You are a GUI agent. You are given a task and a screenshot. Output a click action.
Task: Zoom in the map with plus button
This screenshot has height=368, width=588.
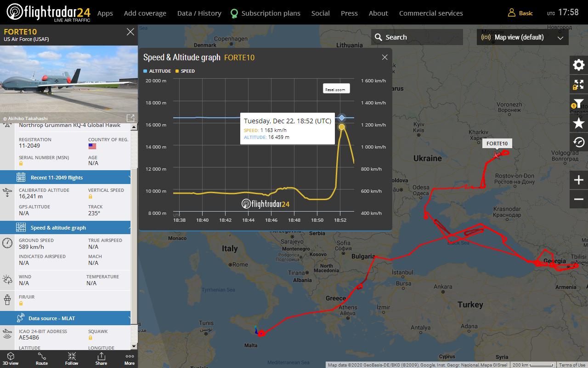click(x=579, y=180)
